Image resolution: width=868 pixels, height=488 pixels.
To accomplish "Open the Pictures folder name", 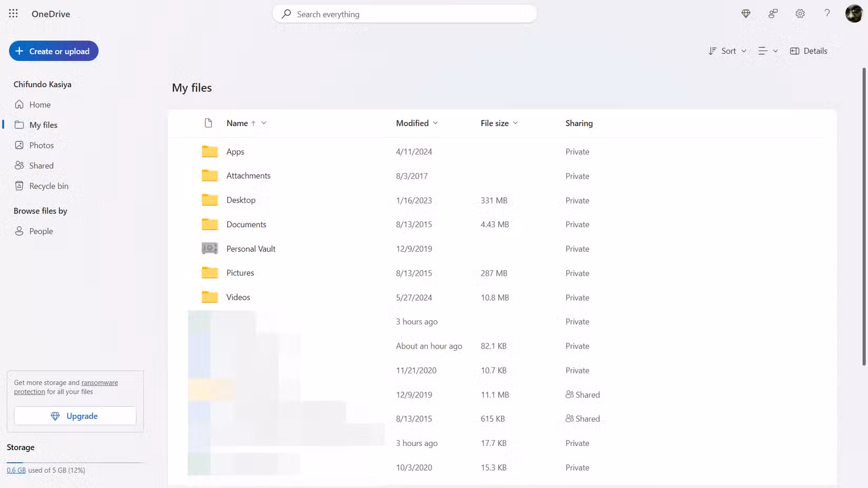I will click(x=240, y=273).
